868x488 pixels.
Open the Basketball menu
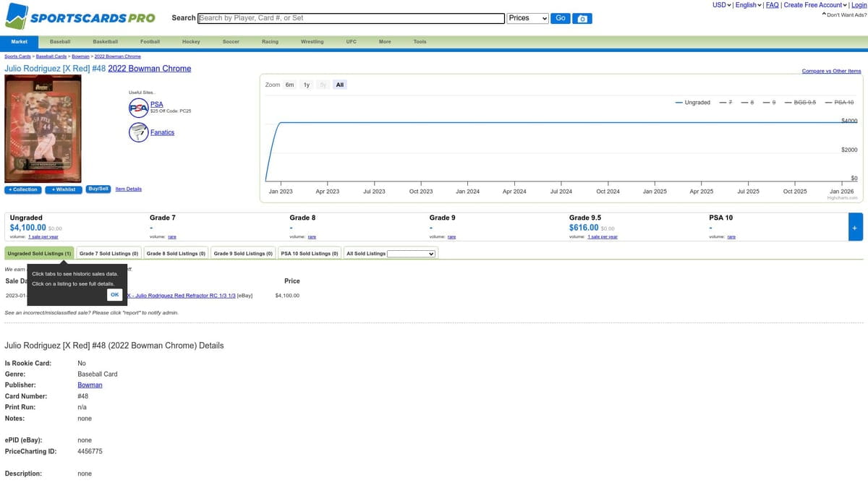pyautogui.click(x=106, y=42)
